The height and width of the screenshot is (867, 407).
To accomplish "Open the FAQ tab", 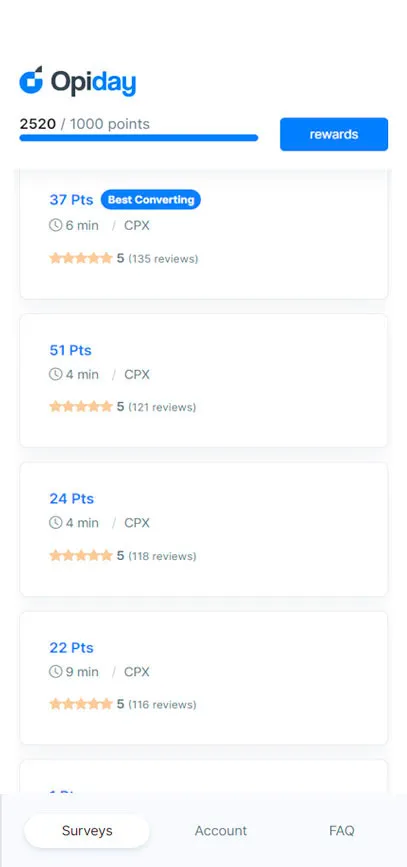I will click(x=342, y=831).
